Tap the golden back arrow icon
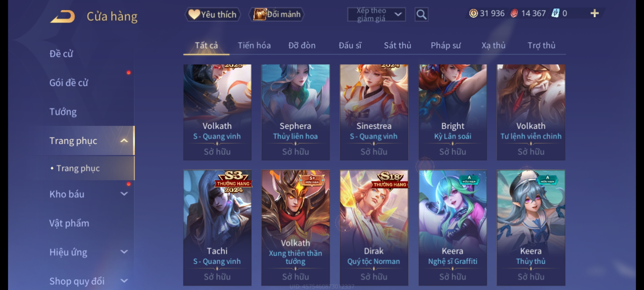Screen dimensions: 644x290 (x=62, y=17)
